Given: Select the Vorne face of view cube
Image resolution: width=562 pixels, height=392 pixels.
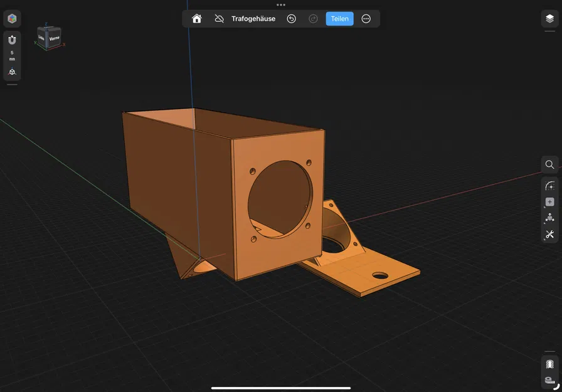Looking at the screenshot, I should point(54,38).
